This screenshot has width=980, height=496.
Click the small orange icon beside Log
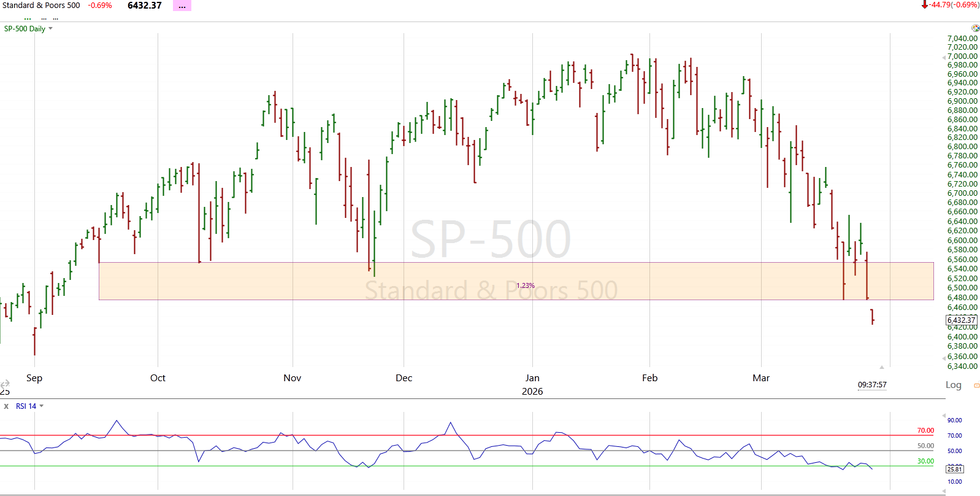[x=977, y=386]
